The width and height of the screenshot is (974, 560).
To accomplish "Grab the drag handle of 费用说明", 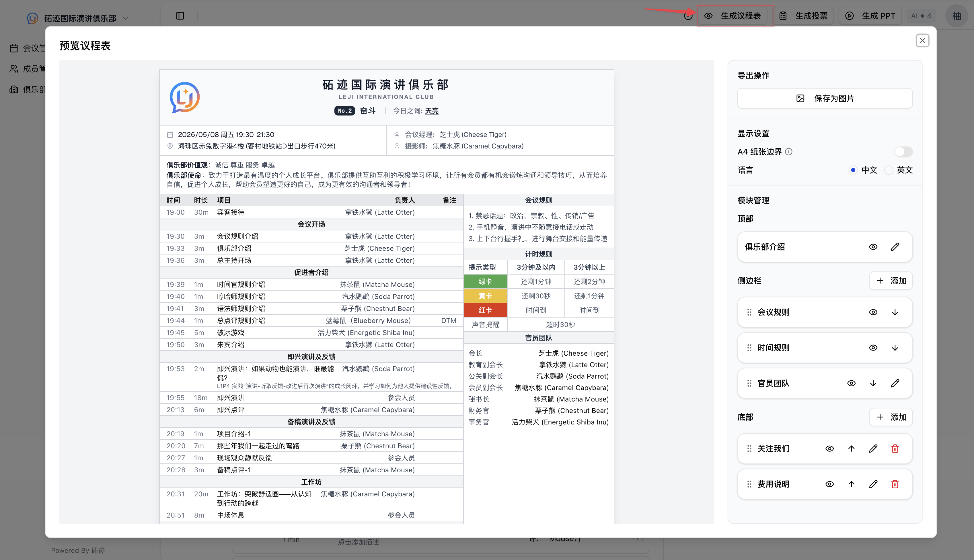I will click(749, 484).
